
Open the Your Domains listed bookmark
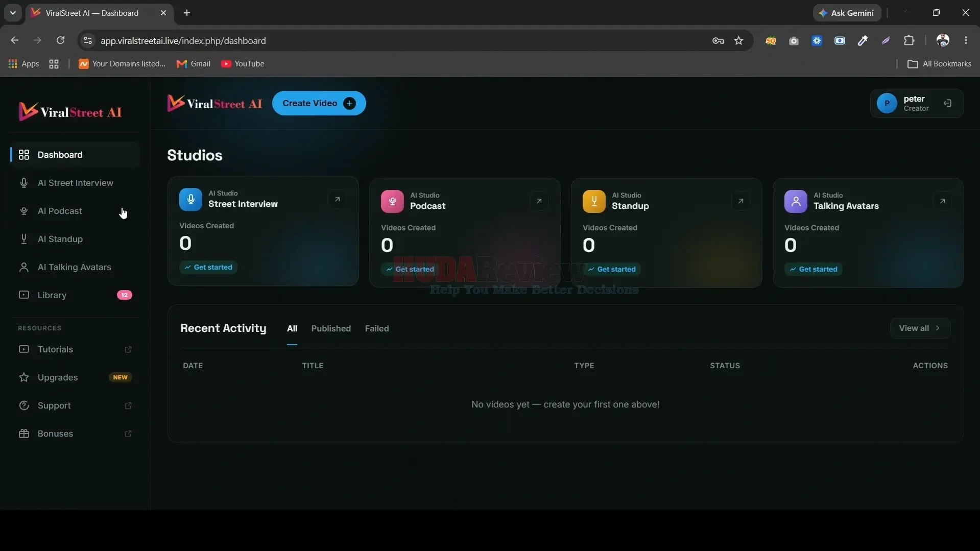point(122,64)
